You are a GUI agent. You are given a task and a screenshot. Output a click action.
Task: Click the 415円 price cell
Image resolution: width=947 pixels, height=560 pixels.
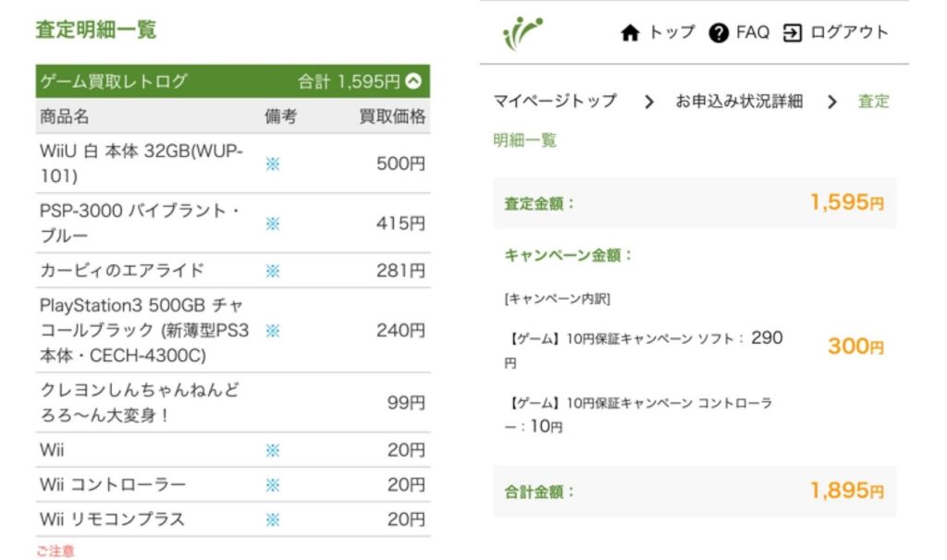pos(401,224)
